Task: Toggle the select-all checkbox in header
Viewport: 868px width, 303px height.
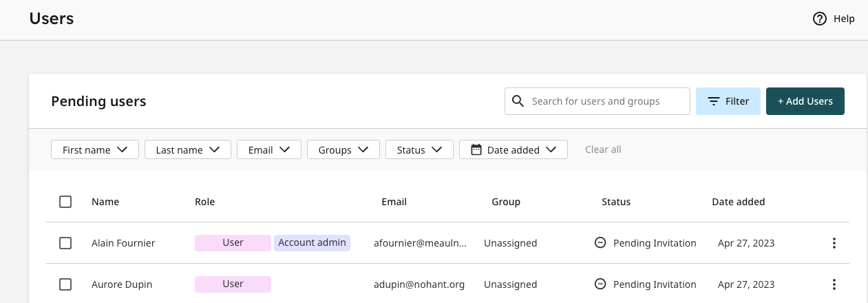Action: (x=65, y=202)
